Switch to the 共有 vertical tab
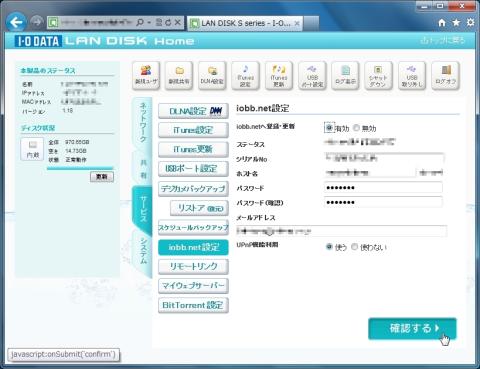Screen dimensions: 480x369 pos(143,168)
